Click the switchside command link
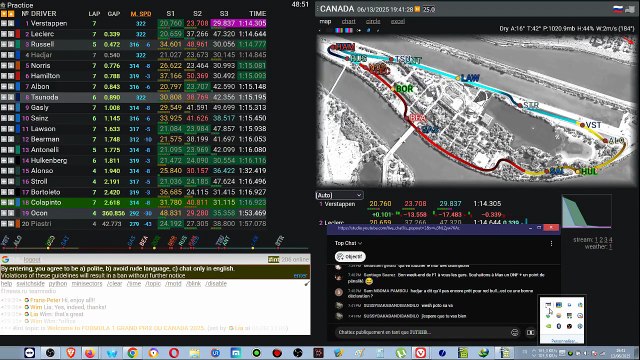 31,284
